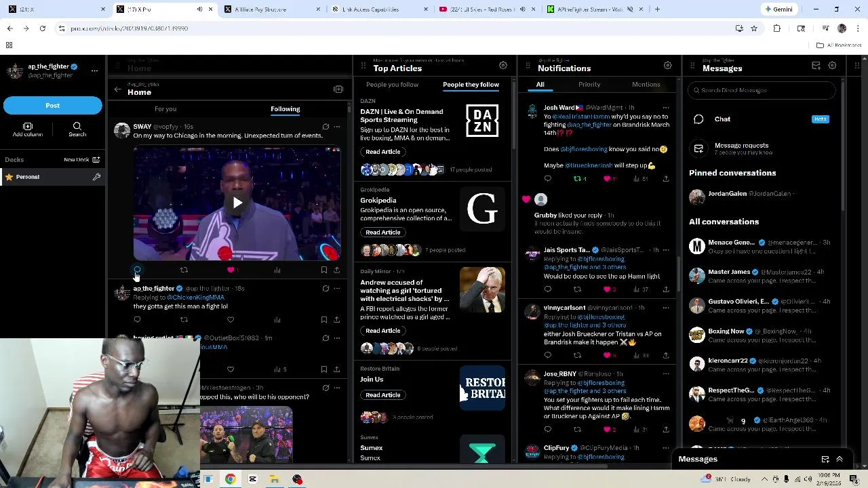Image resolution: width=868 pixels, height=488 pixels.
Task: Open Notifications column settings gear
Action: click(668, 66)
